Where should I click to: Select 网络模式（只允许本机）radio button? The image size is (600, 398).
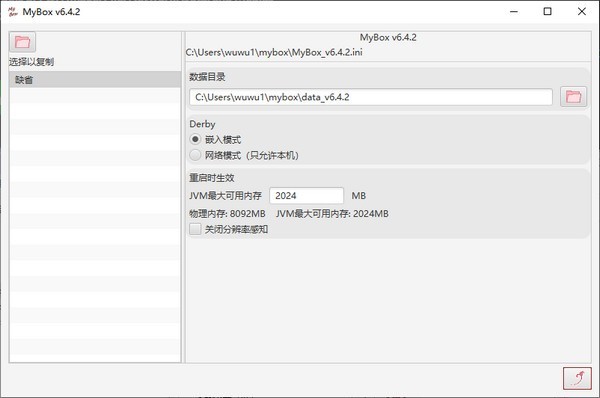coord(195,155)
